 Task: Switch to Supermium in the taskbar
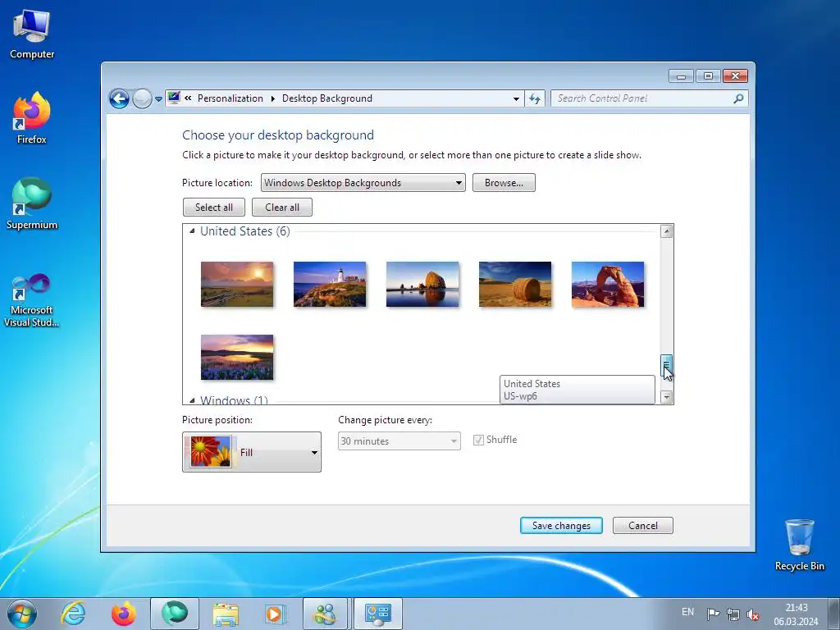coord(175,614)
